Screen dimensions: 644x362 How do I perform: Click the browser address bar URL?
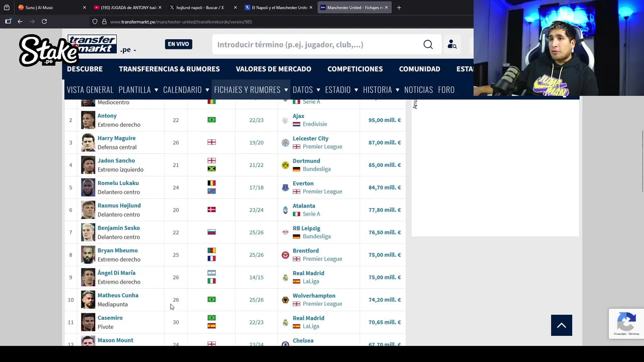click(x=181, y=22)
